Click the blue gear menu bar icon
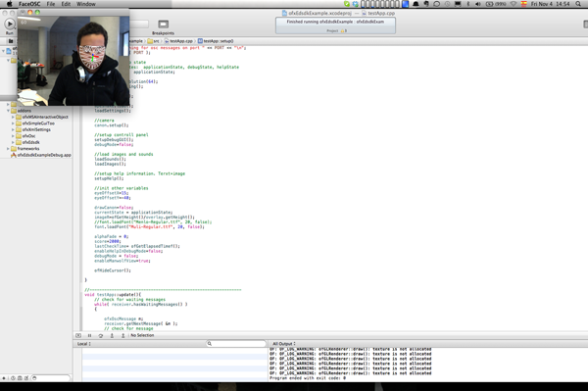The image size is (588, 391). tap(355, 4)
